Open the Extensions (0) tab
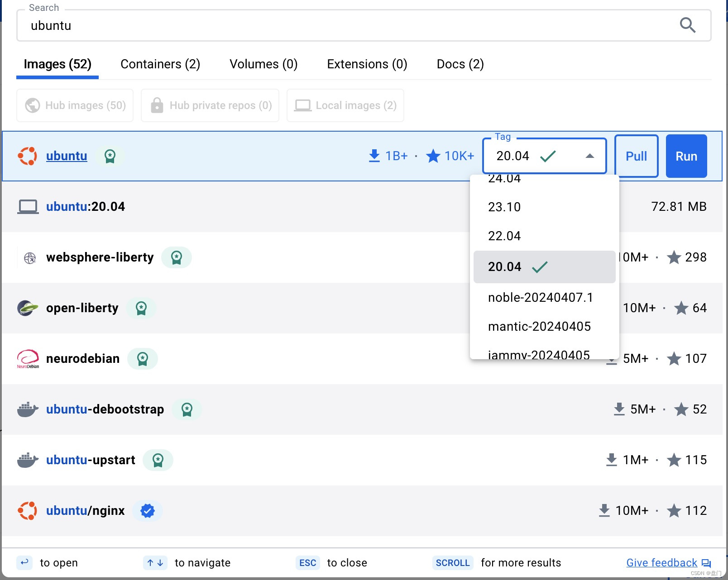728x580 pixels. (367, 64)
